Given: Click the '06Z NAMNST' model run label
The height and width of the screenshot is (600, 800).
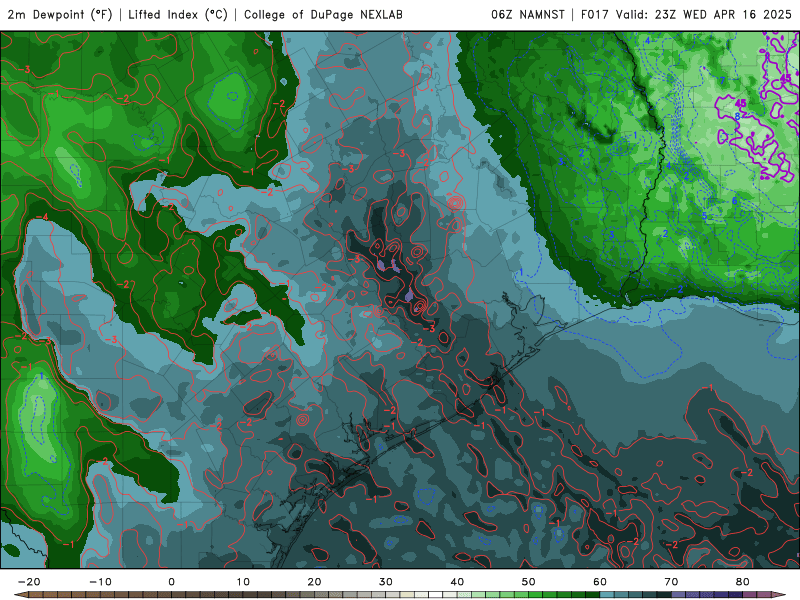Looking at the screenshot, I should 528,15.
